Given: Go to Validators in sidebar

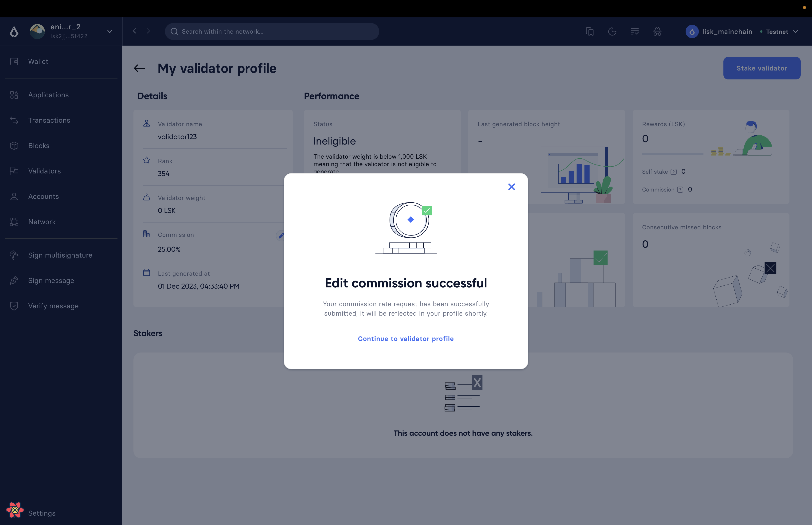Looking at the screenshot, I should (x=44, y=171).
